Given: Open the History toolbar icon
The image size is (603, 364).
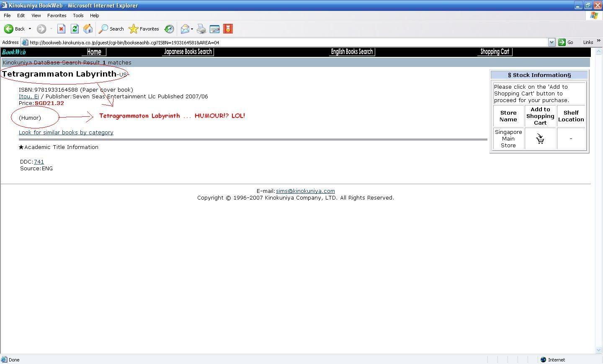Looking at the screenshot, I should [169, 29].
